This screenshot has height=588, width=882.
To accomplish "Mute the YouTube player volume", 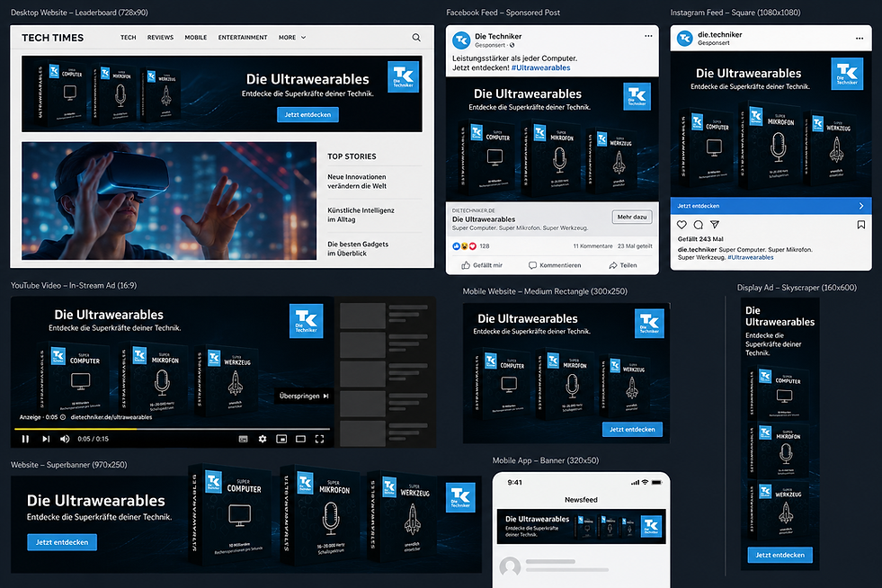I will (65, 439).
